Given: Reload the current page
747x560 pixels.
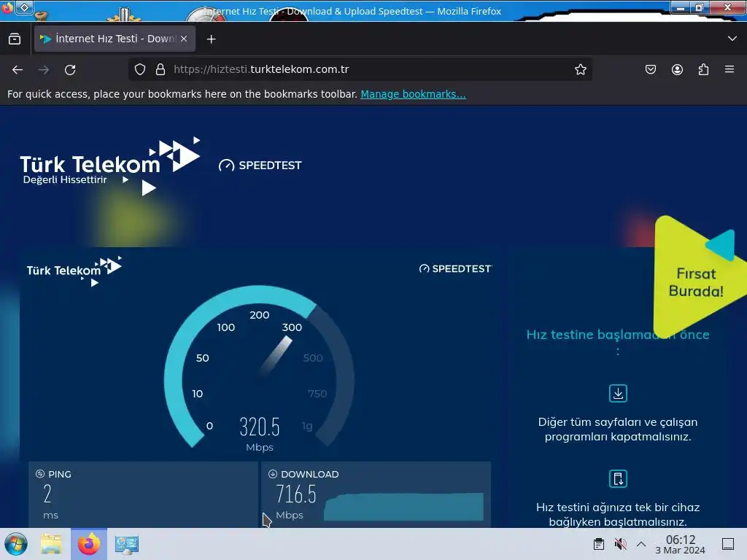Looking at the screenshot, I should [70, 69].
